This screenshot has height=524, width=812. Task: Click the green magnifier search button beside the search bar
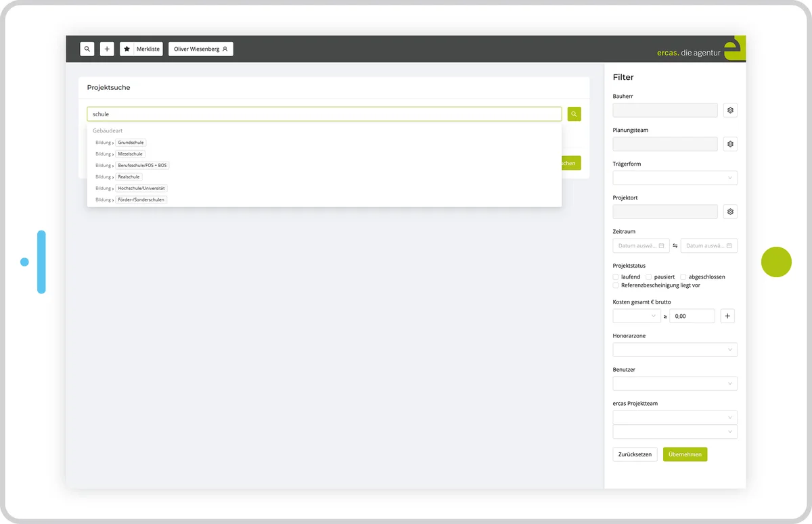point(574,114)
